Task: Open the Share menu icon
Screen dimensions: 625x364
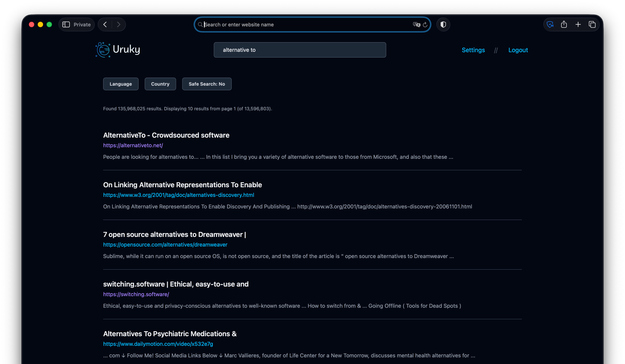Action: coord(564,24)
